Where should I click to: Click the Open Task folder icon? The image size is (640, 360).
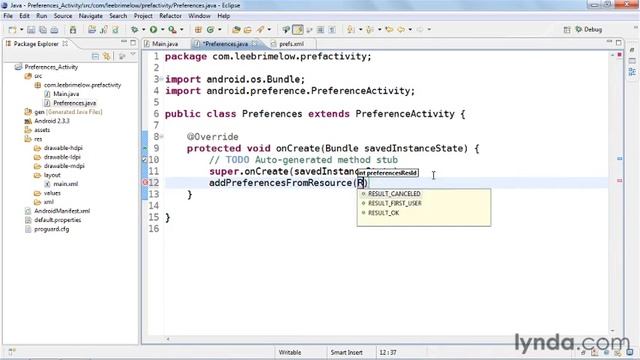click(x=248, y=30)
